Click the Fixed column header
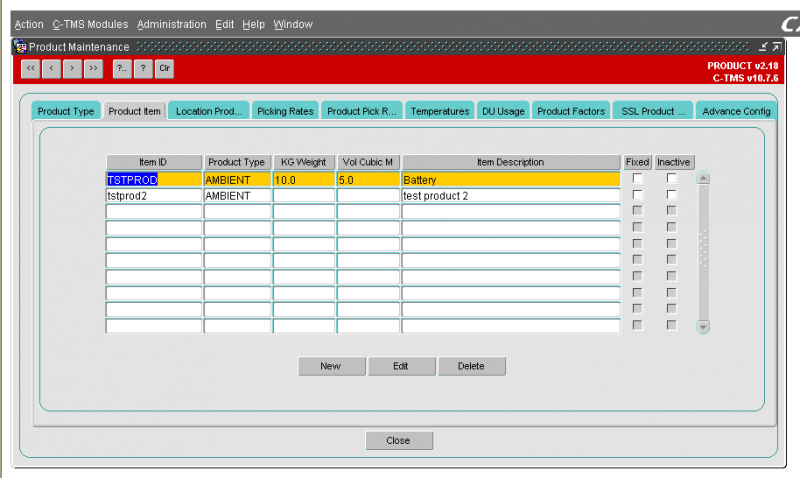 point(637,162)
